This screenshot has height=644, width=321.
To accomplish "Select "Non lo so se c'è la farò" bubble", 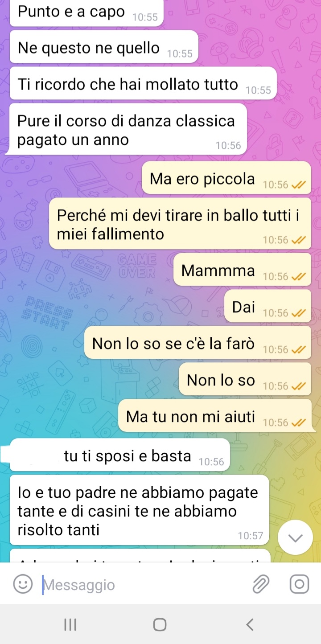I will 198,343.
